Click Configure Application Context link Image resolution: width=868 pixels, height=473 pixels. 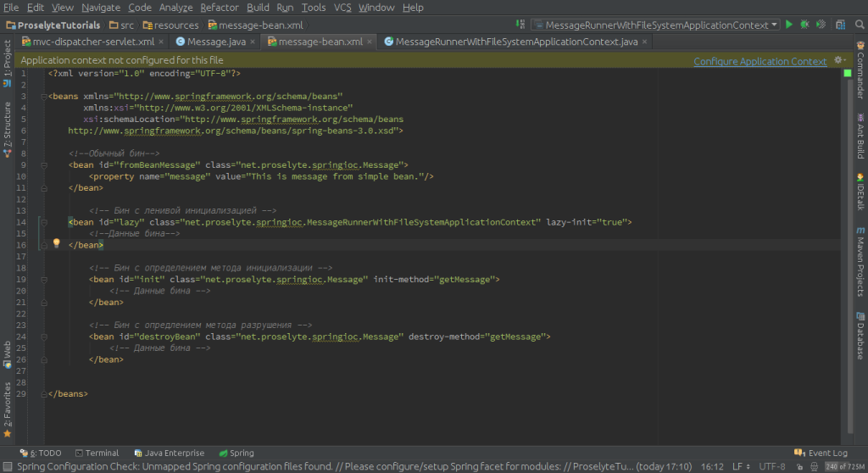coord(759,61)
